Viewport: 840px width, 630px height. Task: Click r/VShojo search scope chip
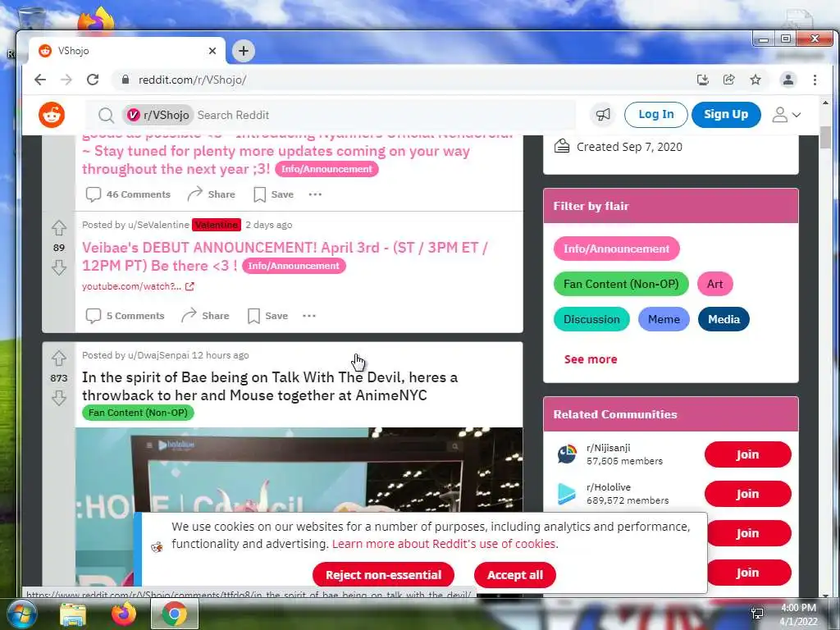click(158, 115)
